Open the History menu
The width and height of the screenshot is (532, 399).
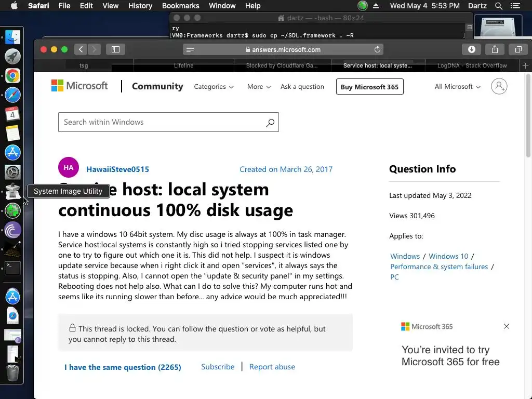pos(140,6)
